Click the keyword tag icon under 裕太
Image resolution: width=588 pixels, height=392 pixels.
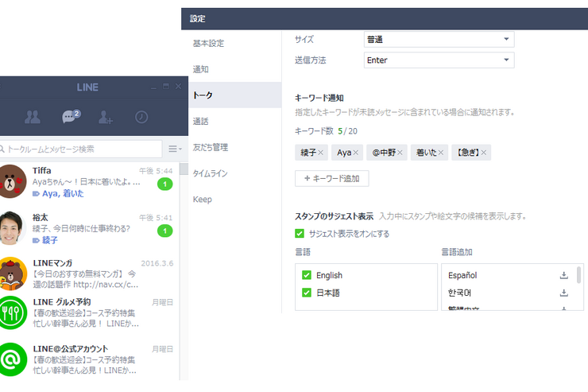[x=36, y=240]
